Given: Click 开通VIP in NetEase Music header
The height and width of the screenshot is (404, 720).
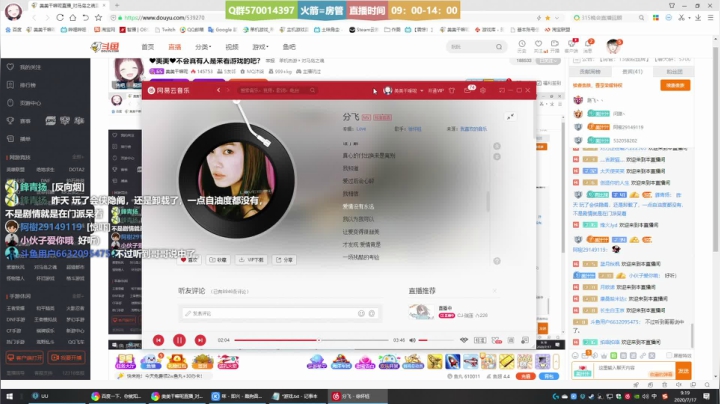Looking at the screenshot, I should point(436,90).
